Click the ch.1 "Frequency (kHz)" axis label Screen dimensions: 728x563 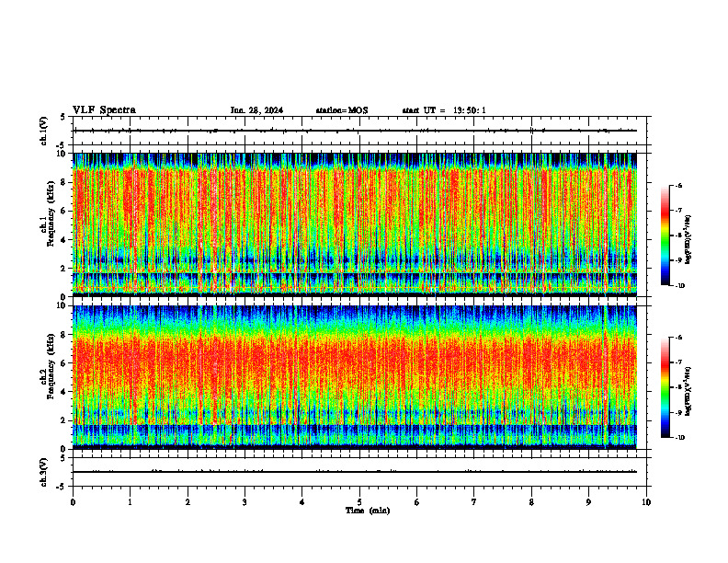tap(51, 214)
